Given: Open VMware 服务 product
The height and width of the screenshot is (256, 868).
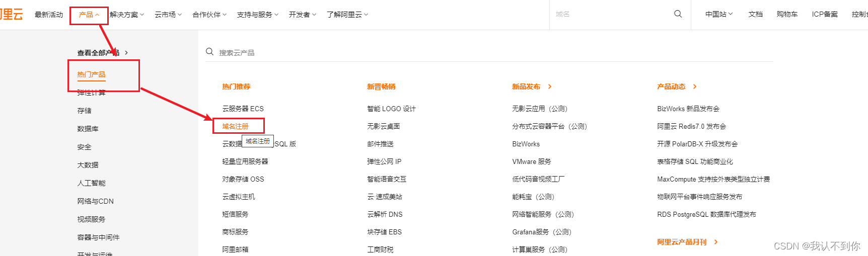Looking at the screenshot, I should 532,161.
